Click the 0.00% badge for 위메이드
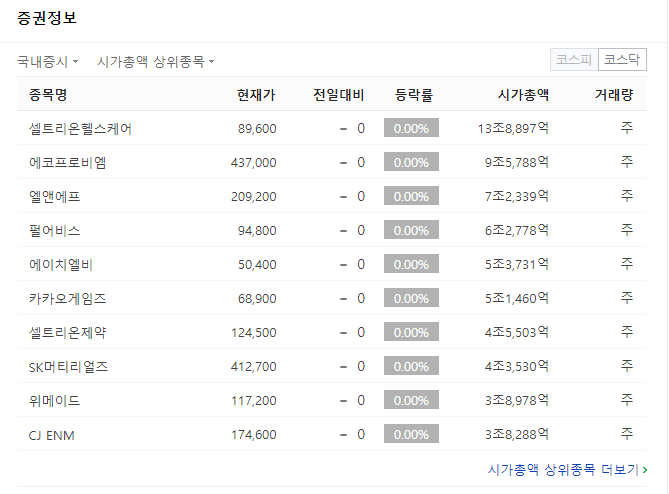Screen dimensions: 669x494 coord(411,400)
